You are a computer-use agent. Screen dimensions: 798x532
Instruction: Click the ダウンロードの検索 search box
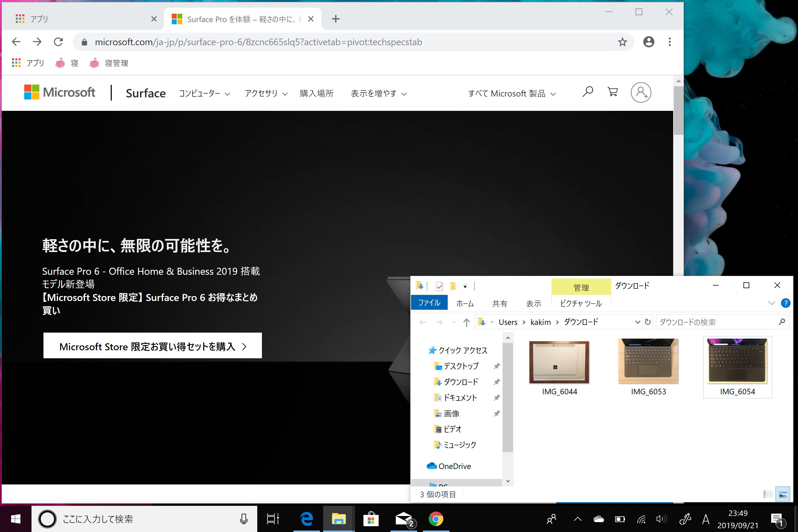pyautogui.click(x=722, y=322)
